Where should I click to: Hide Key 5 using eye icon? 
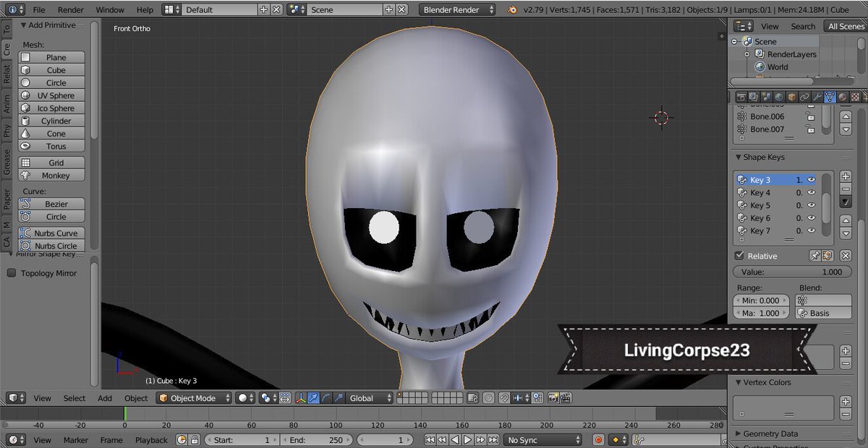pos(812,205)
